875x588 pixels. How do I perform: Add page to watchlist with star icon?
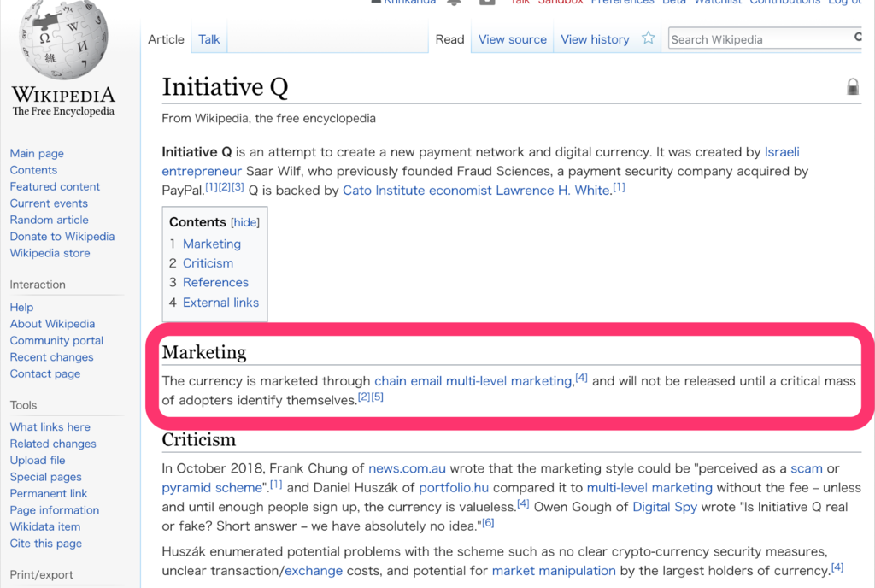[648, 38]
